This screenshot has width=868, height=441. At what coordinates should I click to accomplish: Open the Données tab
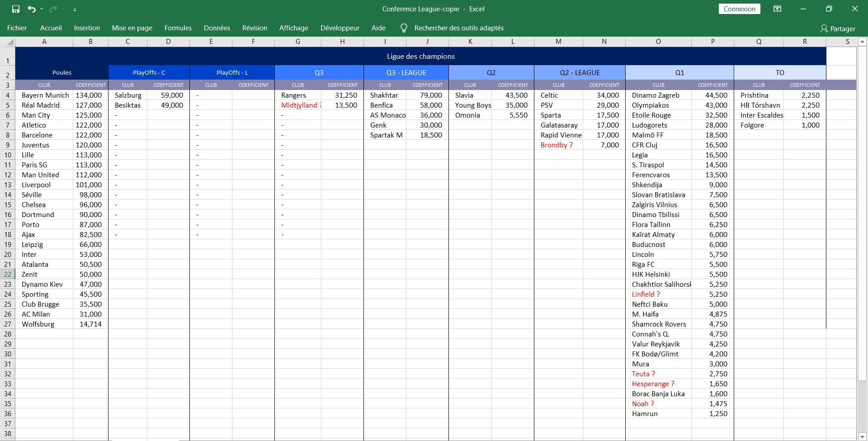point(217,28)
